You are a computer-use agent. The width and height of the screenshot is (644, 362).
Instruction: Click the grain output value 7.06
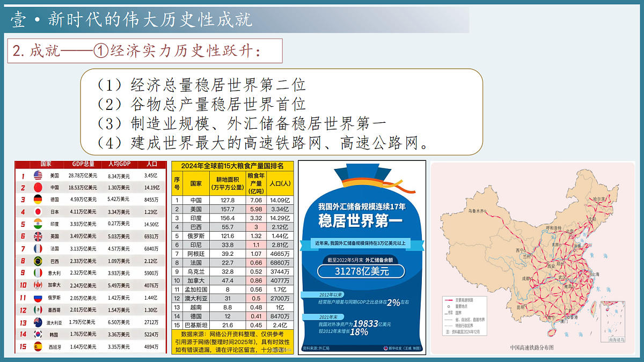[256, 200]
